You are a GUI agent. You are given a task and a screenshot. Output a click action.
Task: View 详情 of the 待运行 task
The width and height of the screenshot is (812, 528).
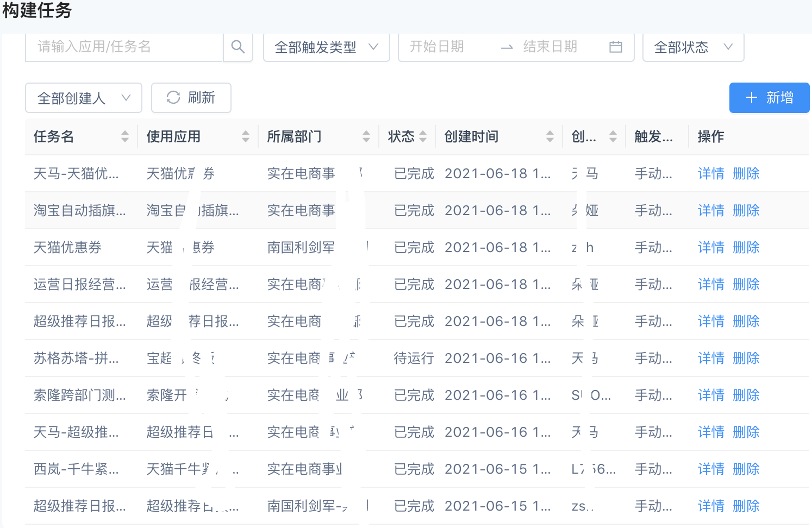711,359
